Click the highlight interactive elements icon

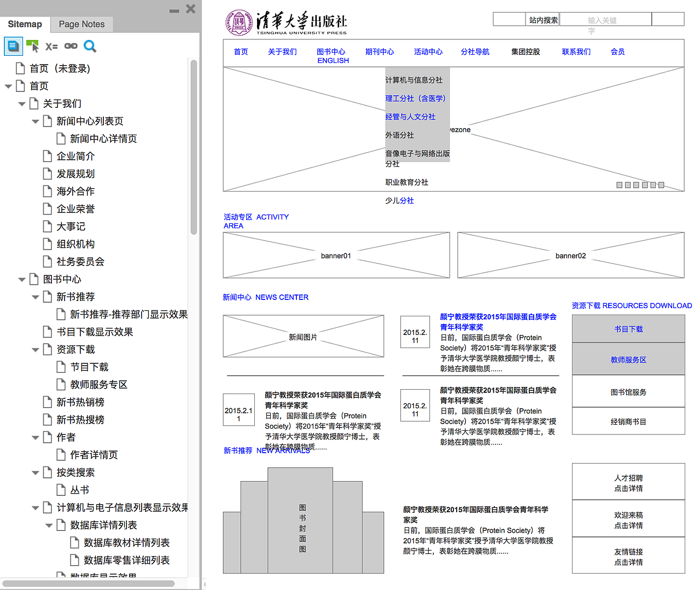coord(33,47)
